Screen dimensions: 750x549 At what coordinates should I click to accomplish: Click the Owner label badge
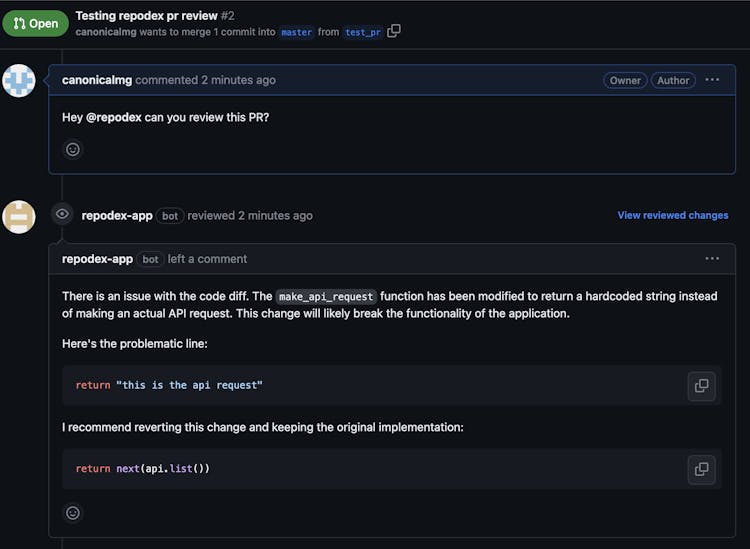click(x=625, y=80)
